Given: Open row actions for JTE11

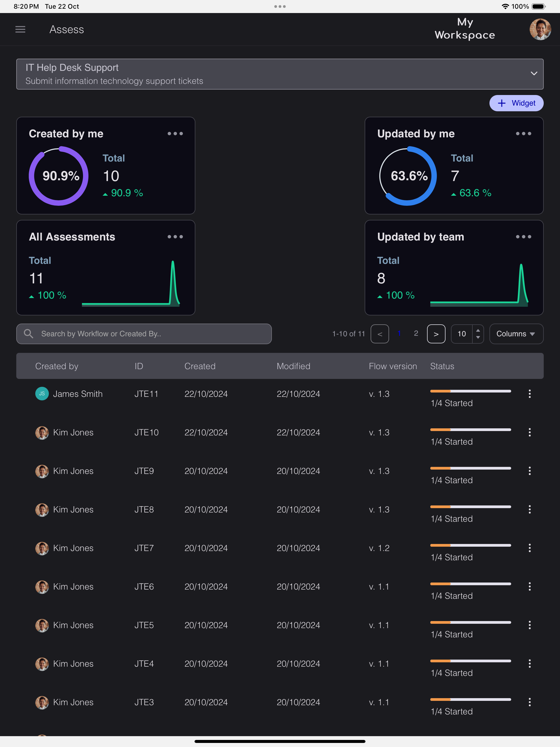Looking at the screenshot, I should [529, 394].
